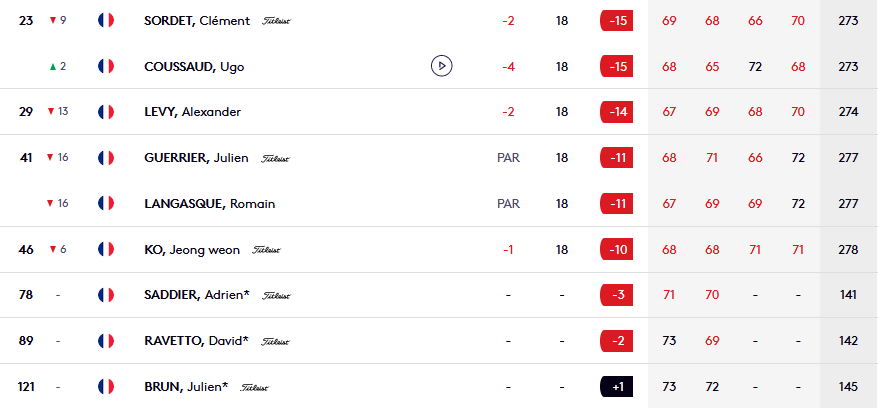This screenshot has width=878, height=408.
Task: Click French flag icon next to SORDET
Action: [x=106, y=20]
